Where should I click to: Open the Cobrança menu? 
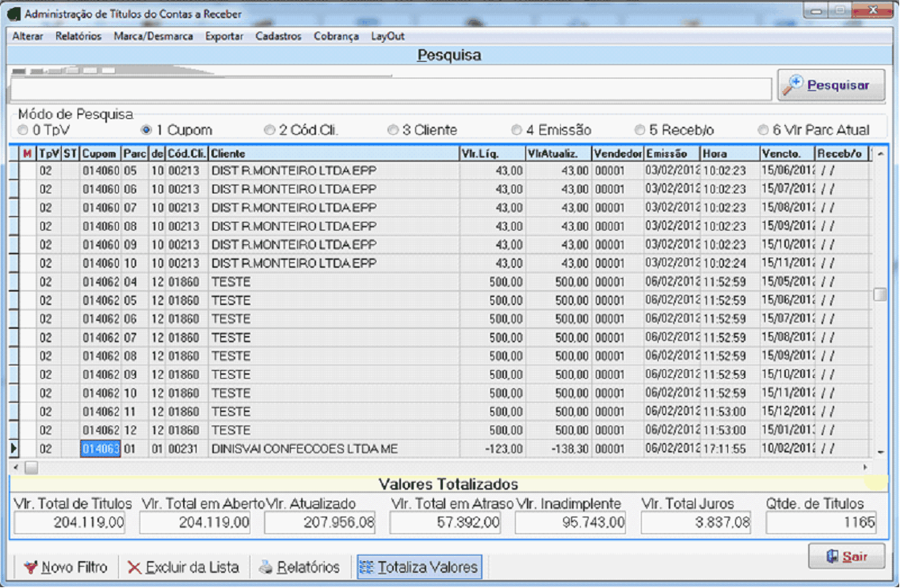point(336,36)
